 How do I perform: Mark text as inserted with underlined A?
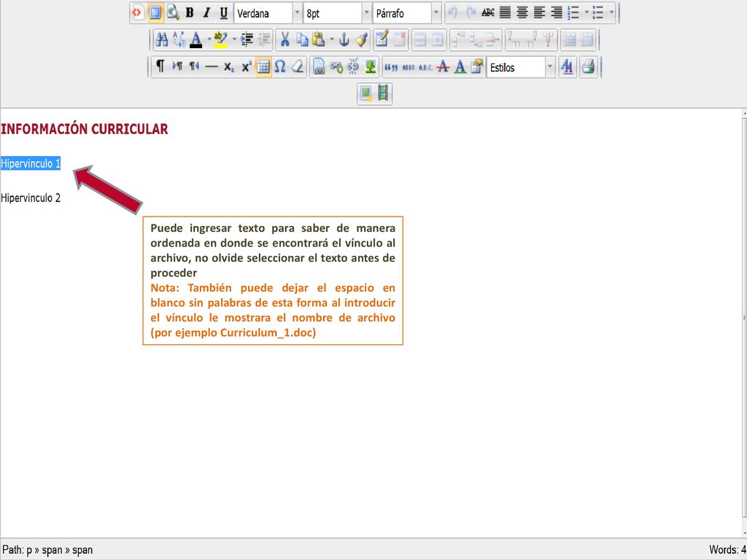pos(460,66)
